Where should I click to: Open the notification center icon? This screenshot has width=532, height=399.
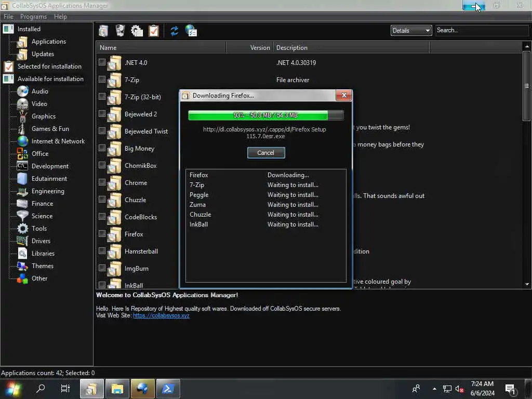click(511, 390)
